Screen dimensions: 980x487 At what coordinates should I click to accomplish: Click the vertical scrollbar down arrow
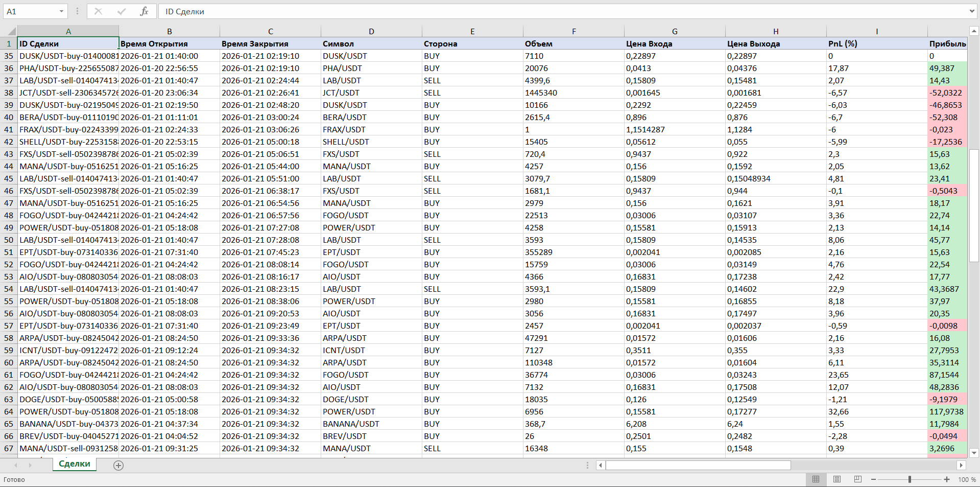coord(973,453)
